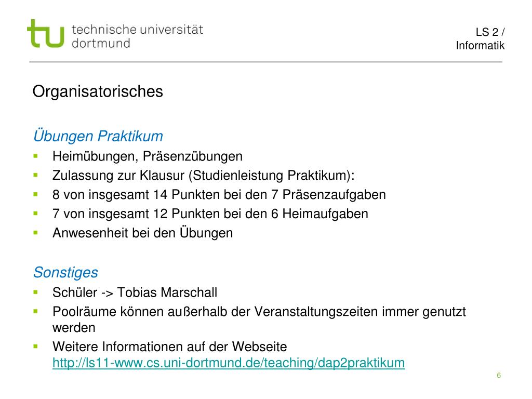Click the 'technische universität dortmund' text

(x=137, y=36)
